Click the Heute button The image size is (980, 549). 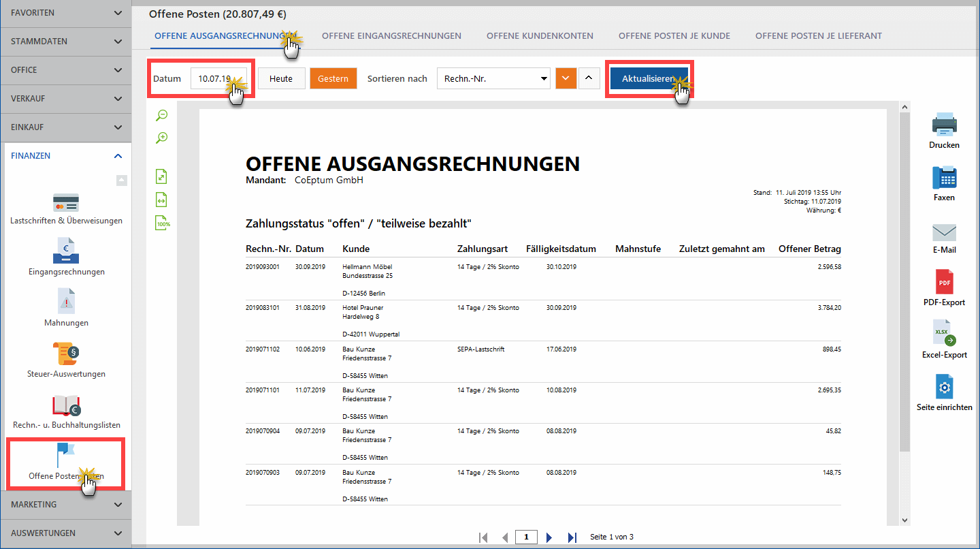coord(281,78)
